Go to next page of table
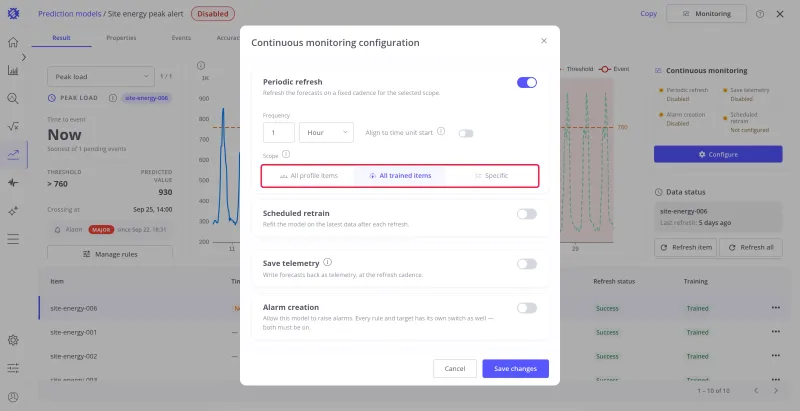800x411 pixels. click(x=776, y=391)
